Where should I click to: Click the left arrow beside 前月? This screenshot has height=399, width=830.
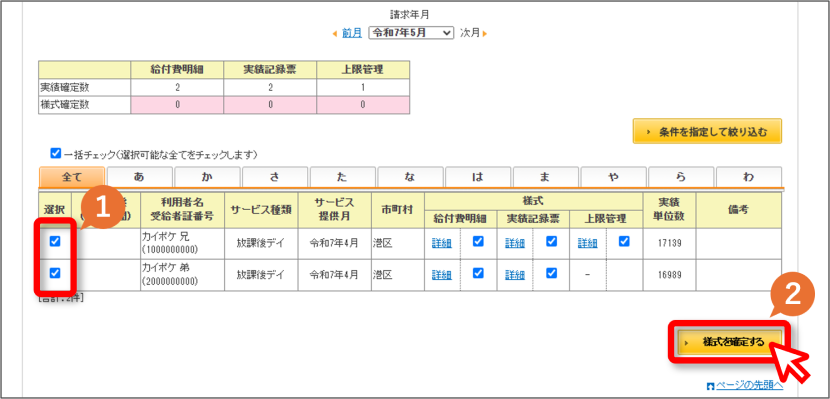[335, 33]
